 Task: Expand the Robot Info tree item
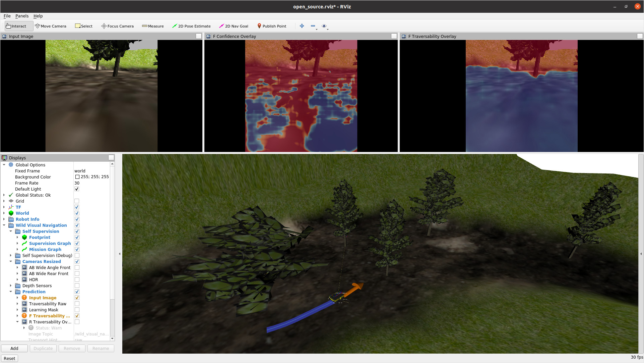pos(4,219)
